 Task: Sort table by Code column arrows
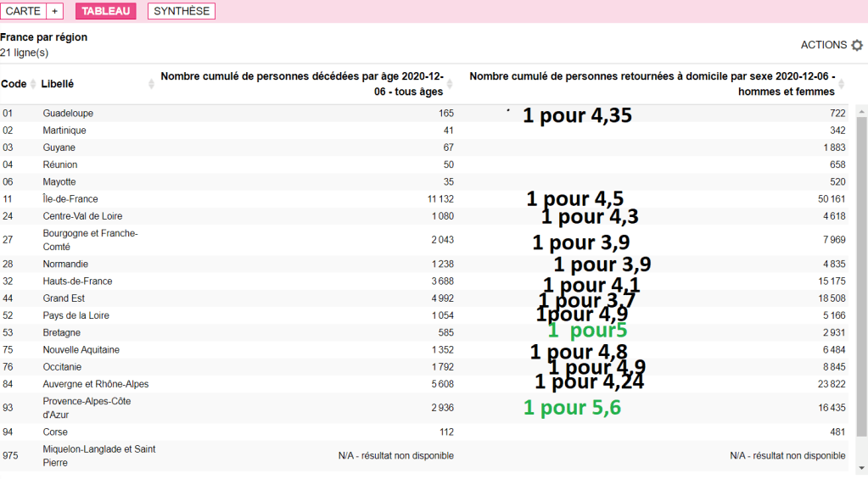(33, 85)
